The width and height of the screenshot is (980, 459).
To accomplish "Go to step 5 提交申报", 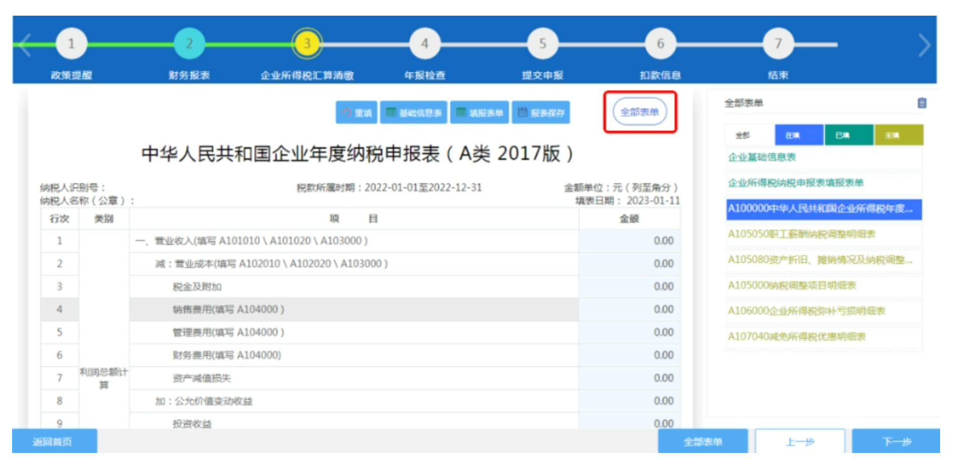I will point(543,44).
